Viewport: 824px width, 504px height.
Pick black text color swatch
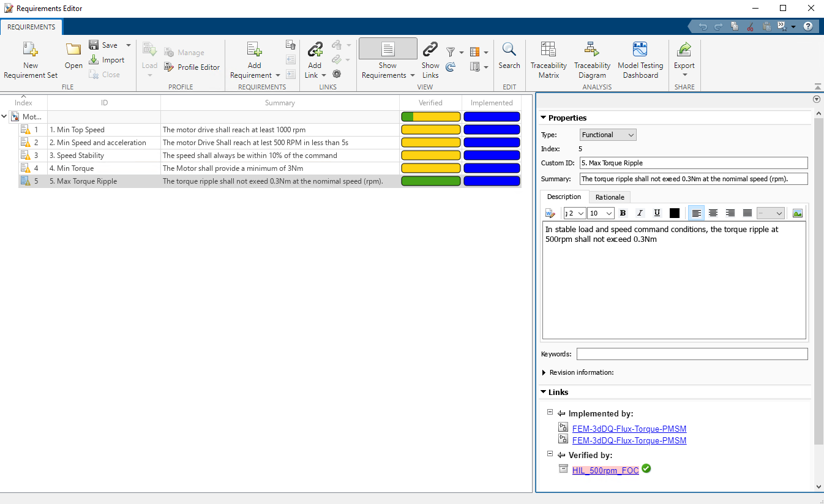click(x=674, y=213)
